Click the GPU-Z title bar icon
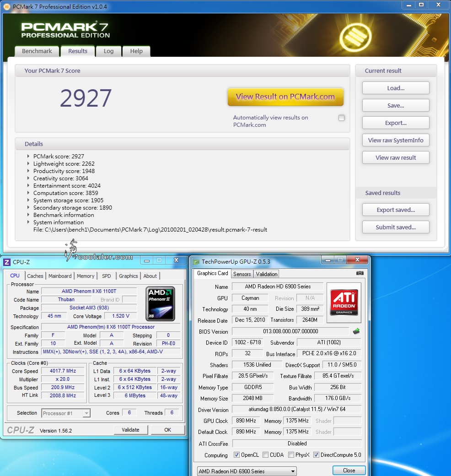Image resolution: width=451 pixels, height=476 pixels. tap(196, 262)
